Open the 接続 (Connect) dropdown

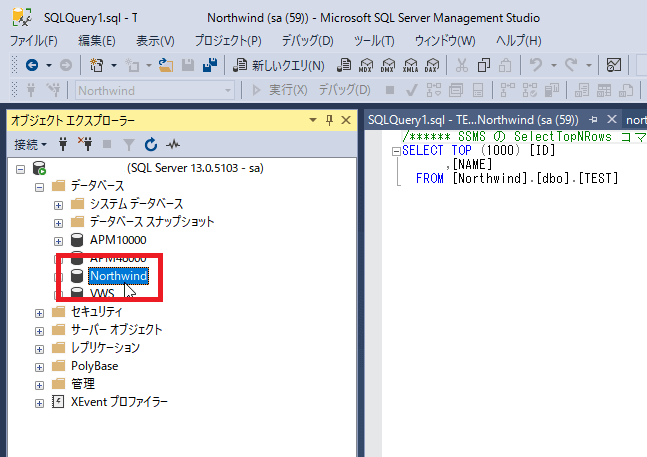point(29,144)
